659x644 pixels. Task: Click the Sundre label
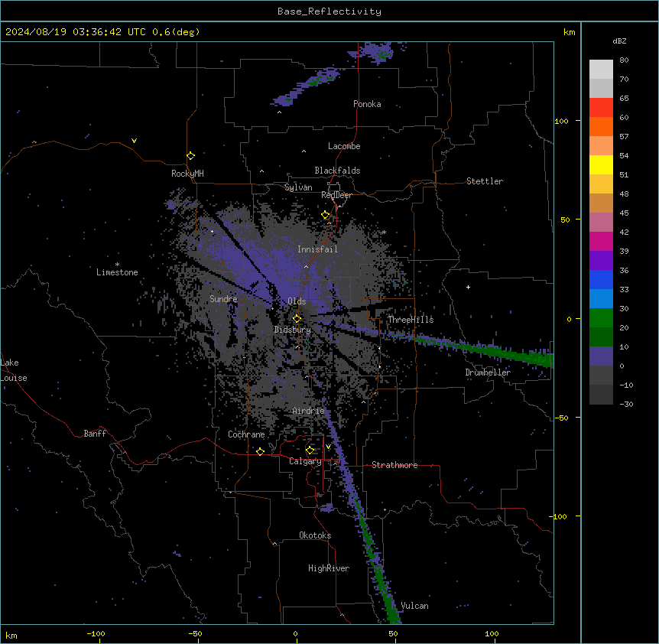click(223, 299)
